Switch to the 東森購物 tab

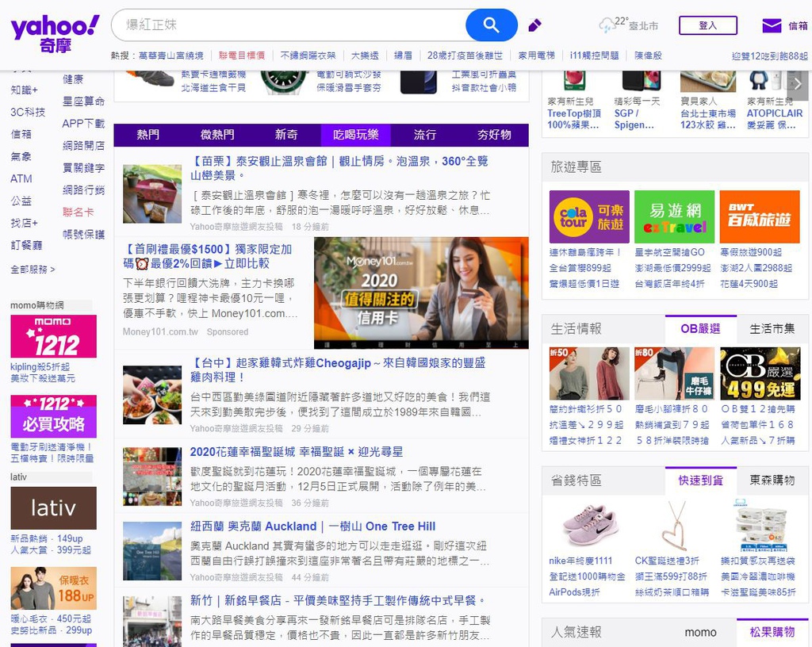pyautogui.click(x=772, y=480)
